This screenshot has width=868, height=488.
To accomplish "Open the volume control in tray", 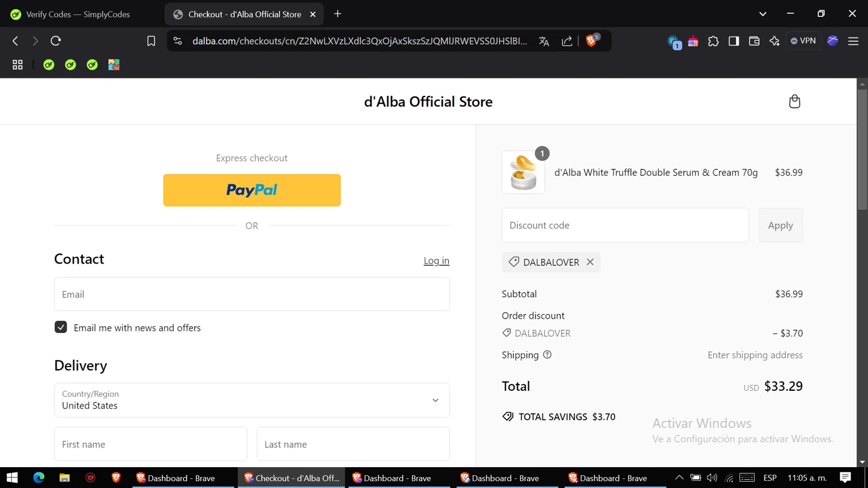I will coord(712,478).
